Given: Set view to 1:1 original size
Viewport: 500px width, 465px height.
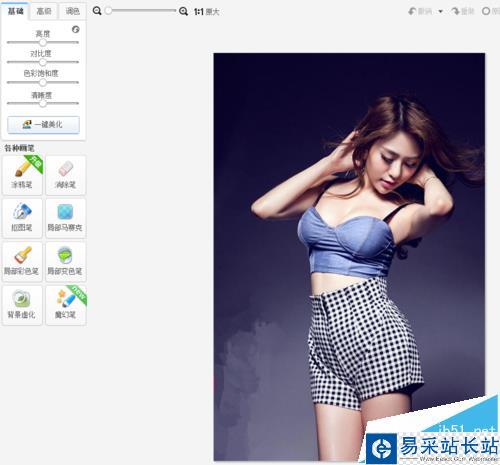Looking at the screenshot, I should click(x=206, y=12).
